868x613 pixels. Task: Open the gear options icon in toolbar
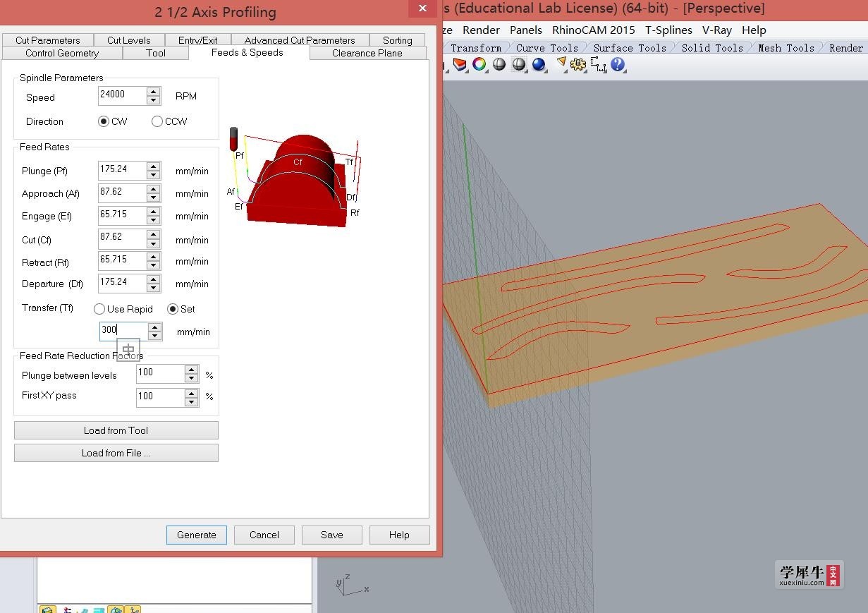click(578, 64)
